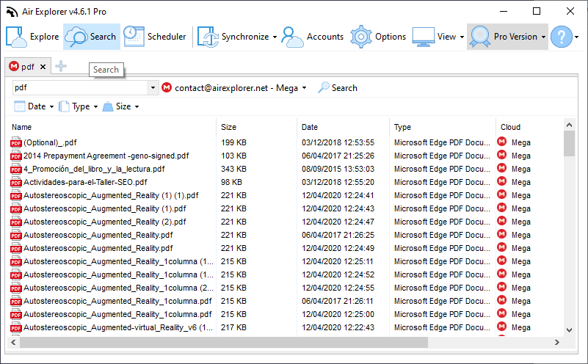Click date 08/09/2015 13:53:03

tap(338, 169)
